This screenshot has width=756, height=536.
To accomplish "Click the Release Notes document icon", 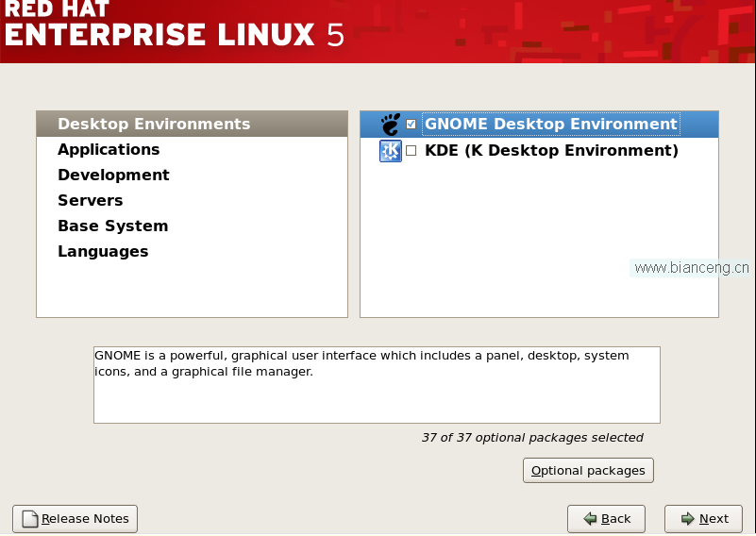I will click(x=30, y=519).
